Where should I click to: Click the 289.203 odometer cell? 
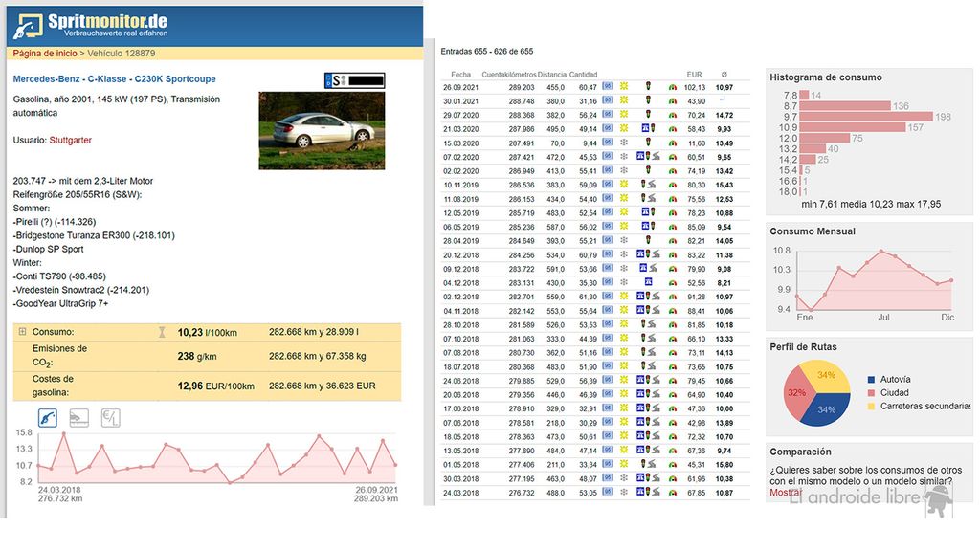pyautogui.click(x=522, y=87)
